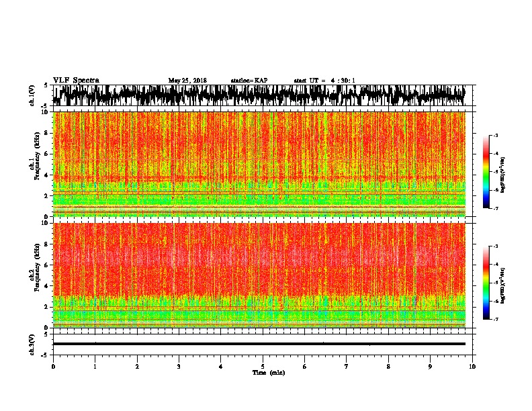
Task: Click the time axis tick label "3"
Action: pos(179,367)
